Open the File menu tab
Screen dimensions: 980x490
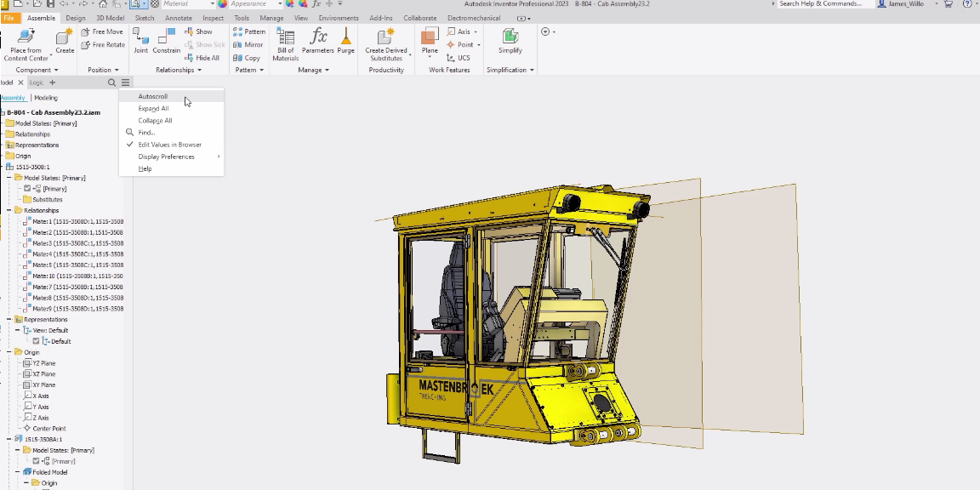pyautogui.click(x=9, y=18)
